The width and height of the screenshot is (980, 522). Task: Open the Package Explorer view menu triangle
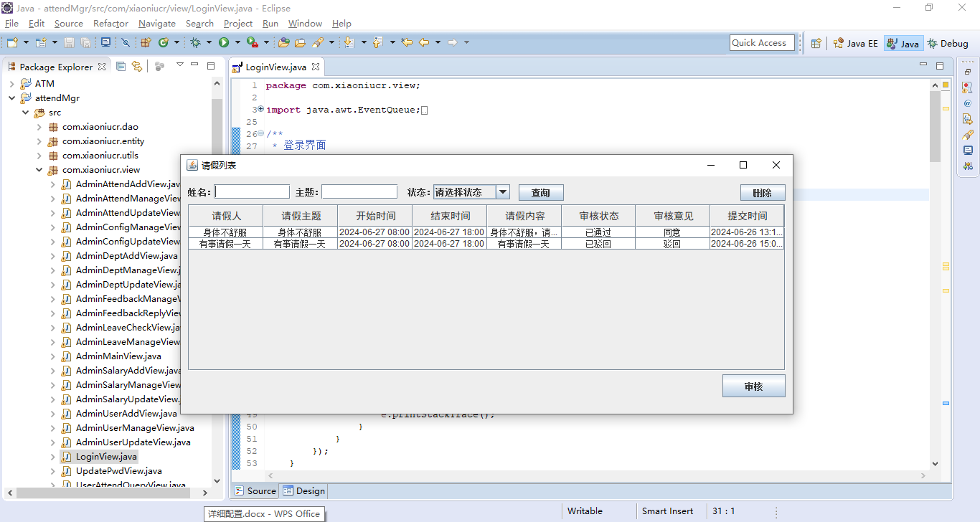[179, 65]
